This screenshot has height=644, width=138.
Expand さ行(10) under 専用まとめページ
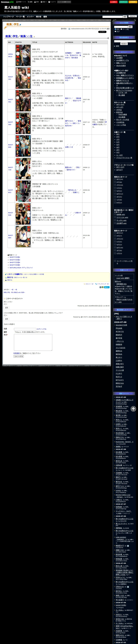[x=115, y=185]
